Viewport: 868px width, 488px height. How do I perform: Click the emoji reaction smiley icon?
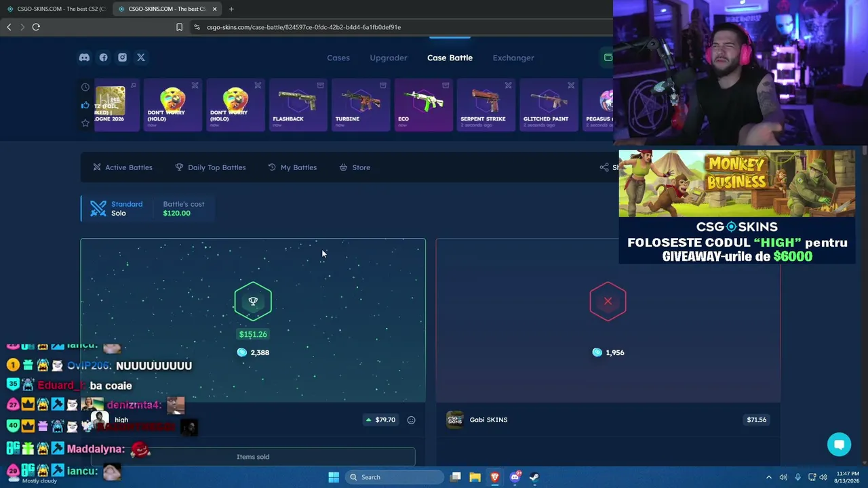[411, 420]
